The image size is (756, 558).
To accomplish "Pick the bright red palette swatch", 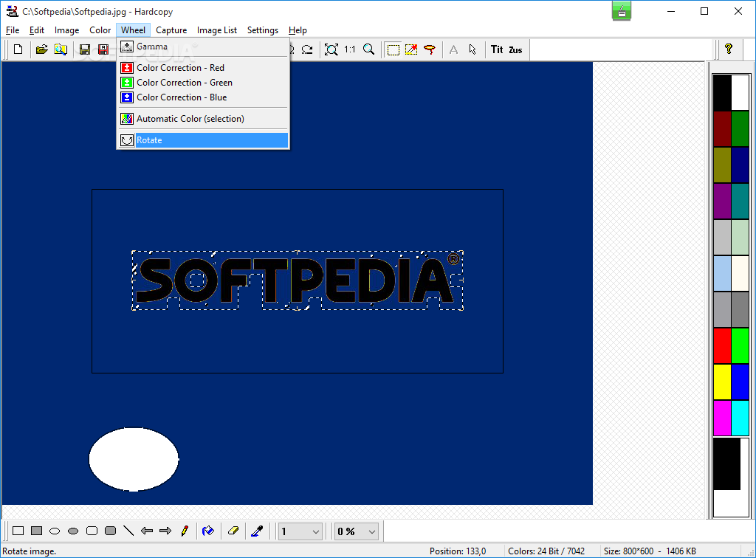I will 722,345.
